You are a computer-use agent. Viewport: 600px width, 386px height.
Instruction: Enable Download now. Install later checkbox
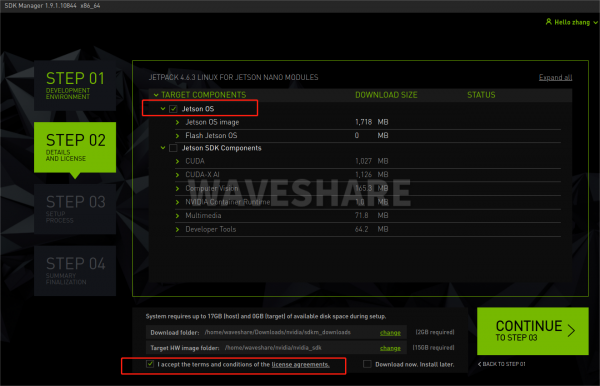point(367,364)
